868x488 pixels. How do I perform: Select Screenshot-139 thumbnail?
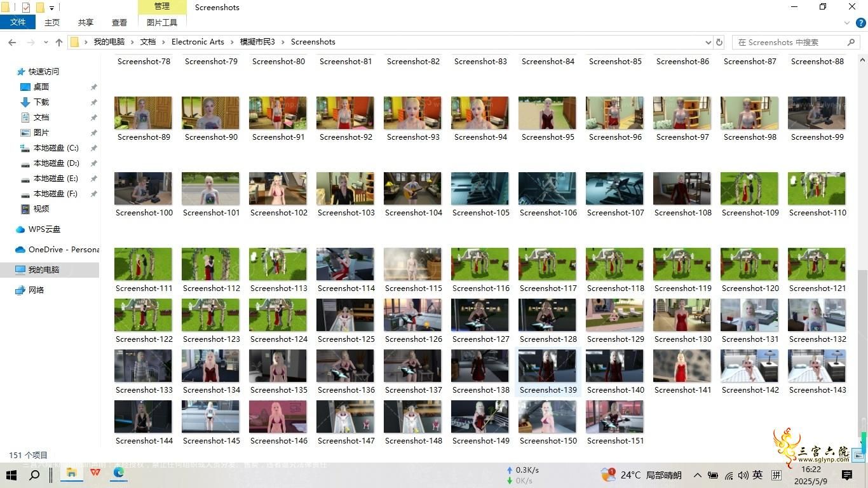[x=547, y=366]
